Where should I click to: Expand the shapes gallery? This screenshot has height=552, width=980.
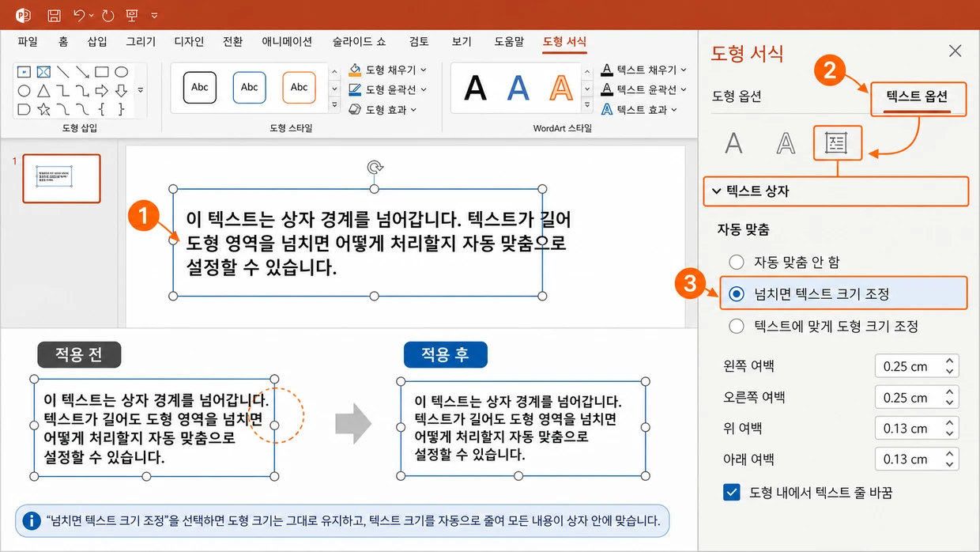click(141, 90)
